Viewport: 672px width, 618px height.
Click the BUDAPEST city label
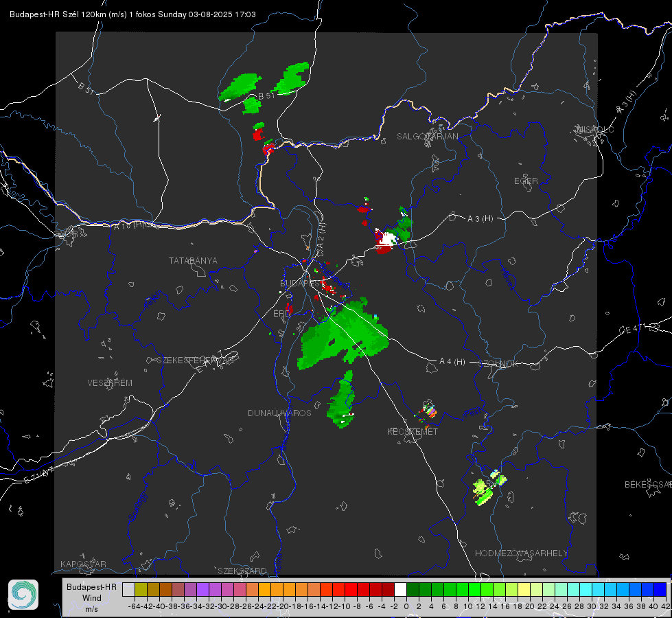301,283
